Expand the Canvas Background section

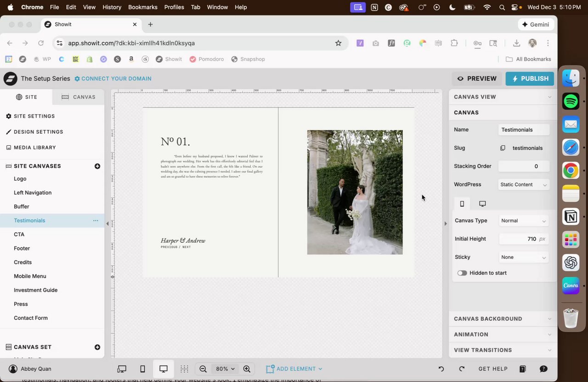coord(503,319)
